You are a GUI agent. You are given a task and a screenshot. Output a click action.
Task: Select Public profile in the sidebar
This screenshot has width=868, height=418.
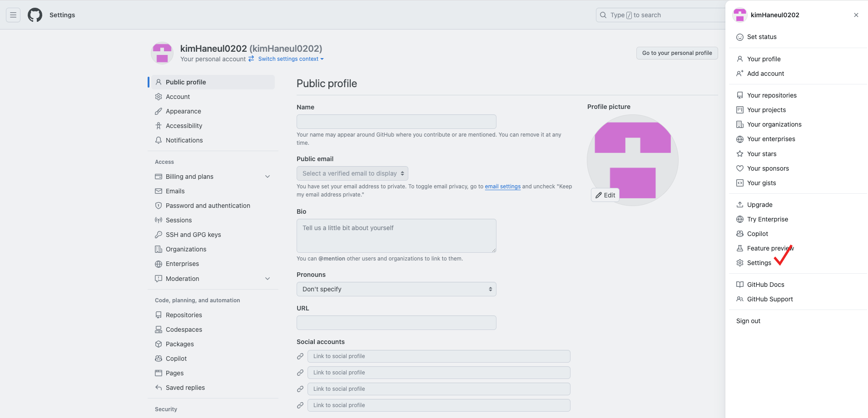click(x=213, y=82)
